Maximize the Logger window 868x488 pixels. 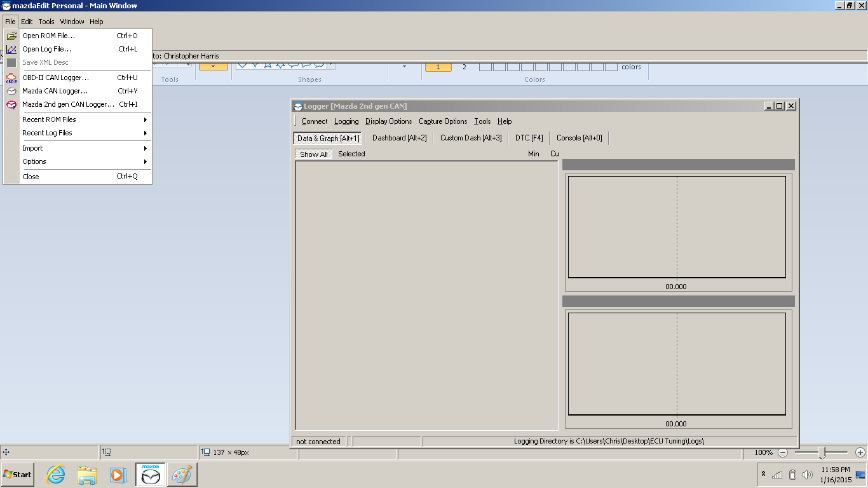780,106
